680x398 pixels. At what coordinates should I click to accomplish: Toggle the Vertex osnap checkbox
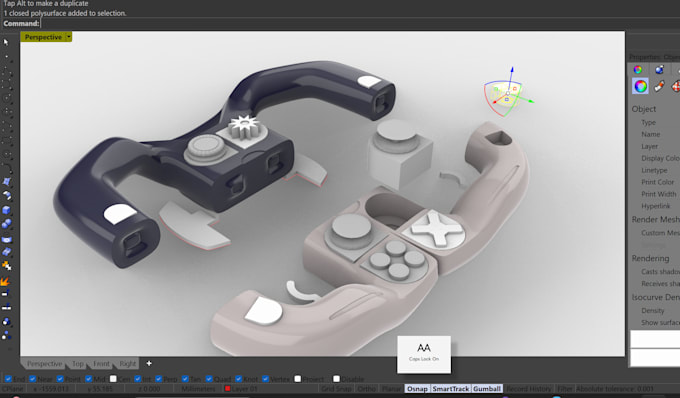[265, 379]
